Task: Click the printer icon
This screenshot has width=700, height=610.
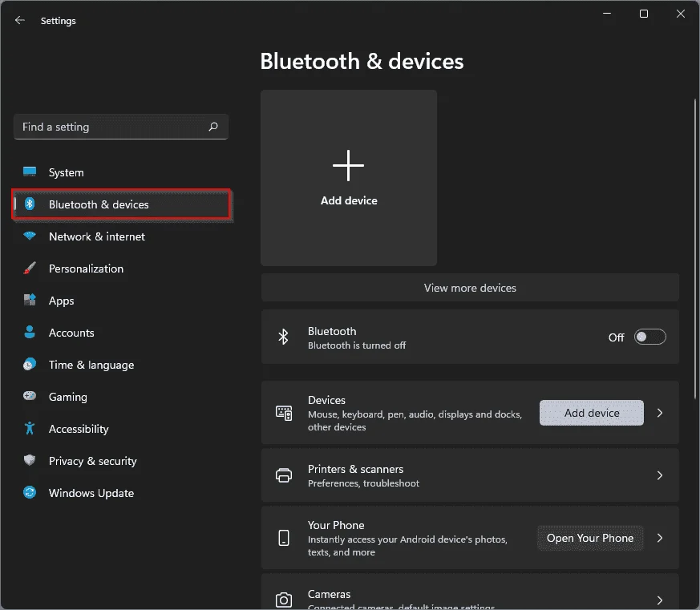Action: (284, 475)
